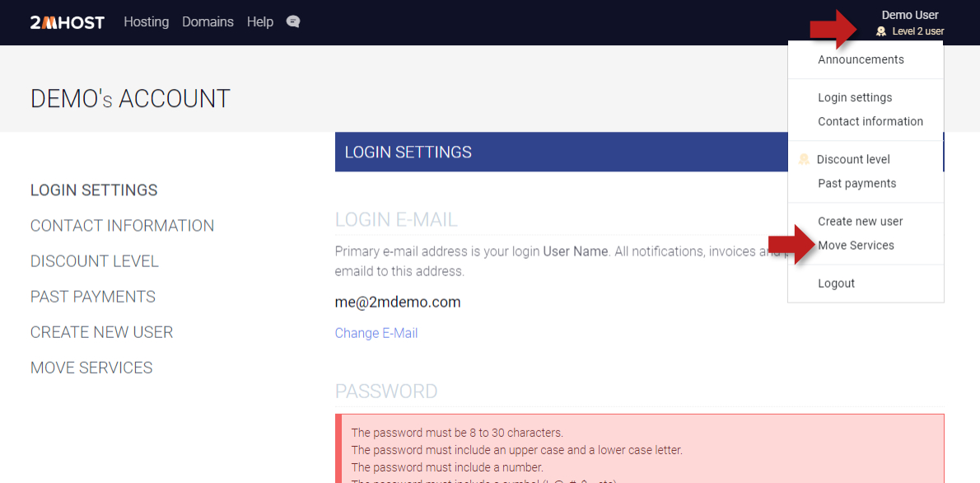
Task: Open PAST PAYMENTS in the left sidebar
Action: (x=93, y=297)
